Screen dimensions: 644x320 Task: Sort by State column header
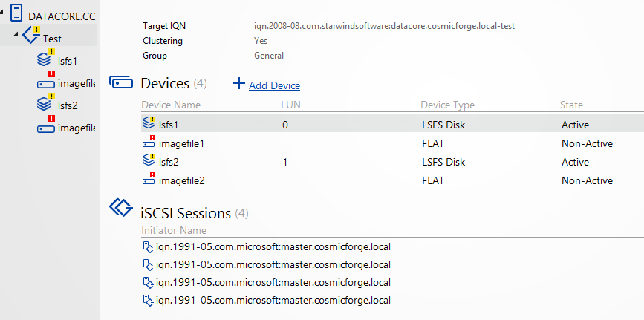point(571,105)
